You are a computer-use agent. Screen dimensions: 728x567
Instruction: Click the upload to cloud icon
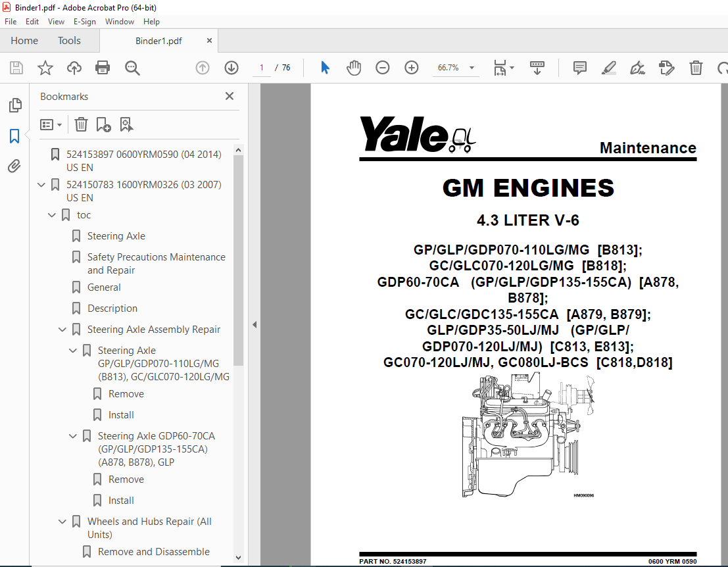point(74,68)
